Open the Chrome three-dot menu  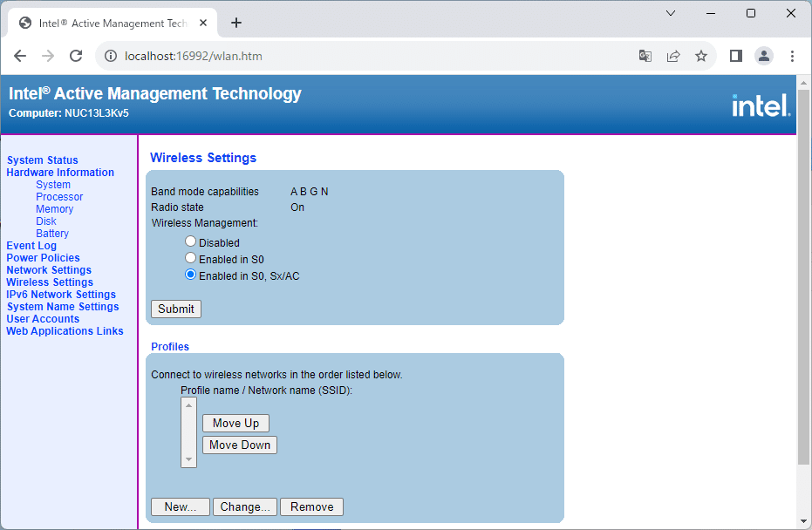click(x=792, y=56)
